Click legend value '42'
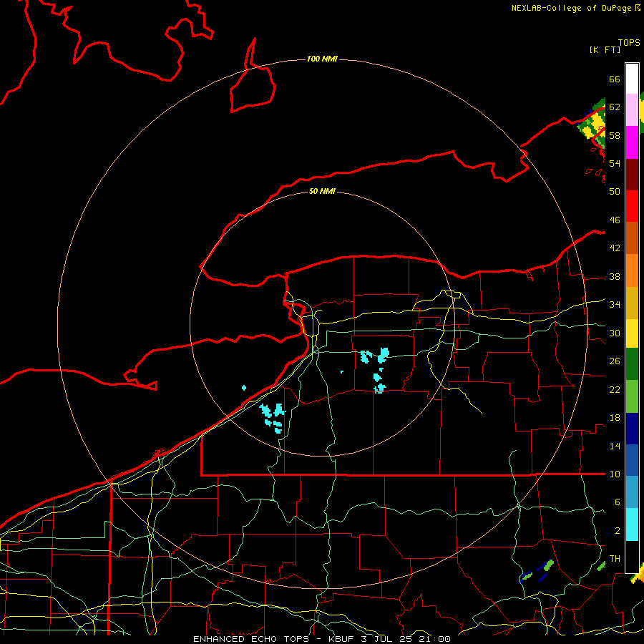This screenshot has height=644, width=644. click(615, 248)
